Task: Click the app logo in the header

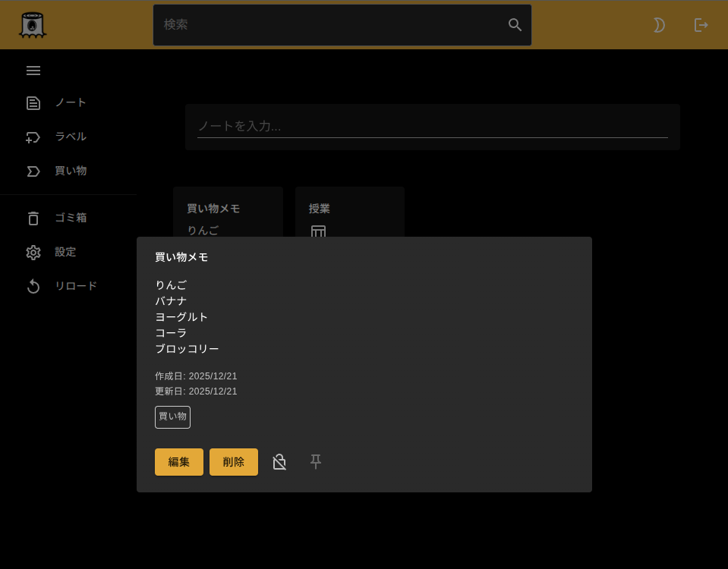Action: [33, 25]
